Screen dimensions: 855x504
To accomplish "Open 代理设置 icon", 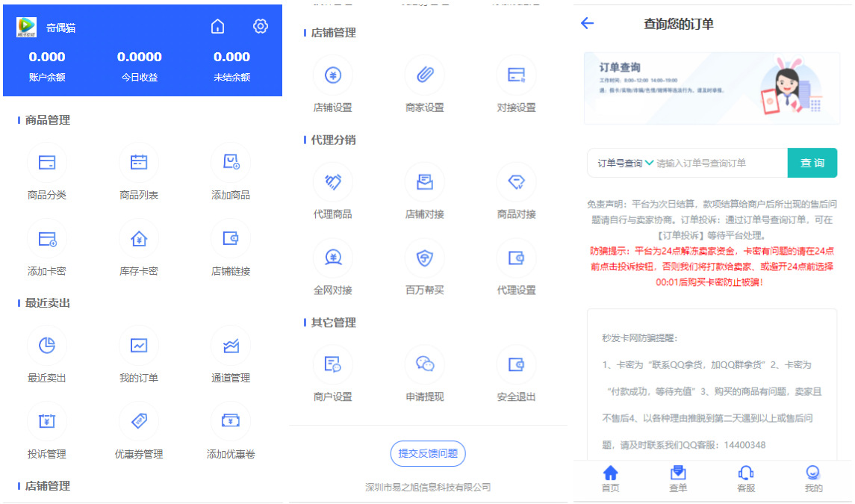I will click(517, 258).
